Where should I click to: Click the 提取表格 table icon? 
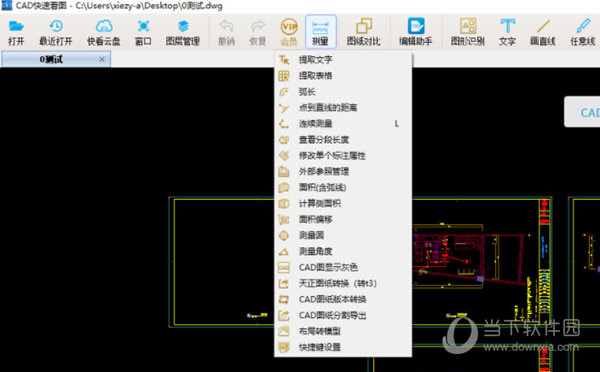(x=284, y=76)
